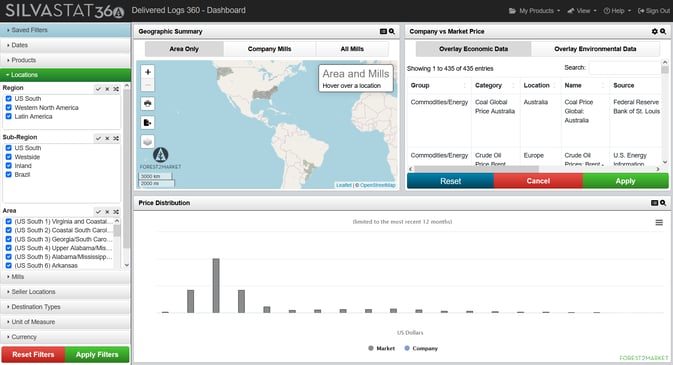Expand the Unit of Measure section

[65, 322]
